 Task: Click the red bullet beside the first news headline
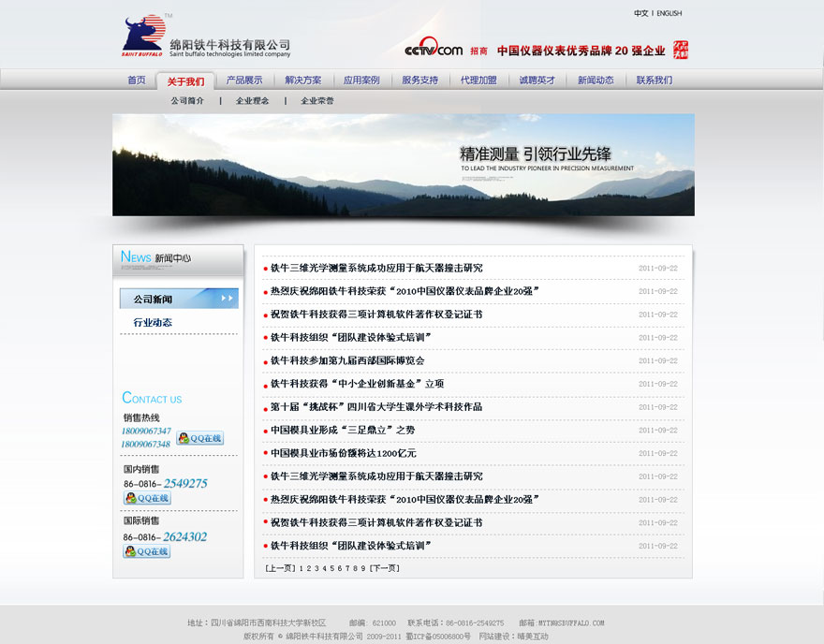click(264, 268)
